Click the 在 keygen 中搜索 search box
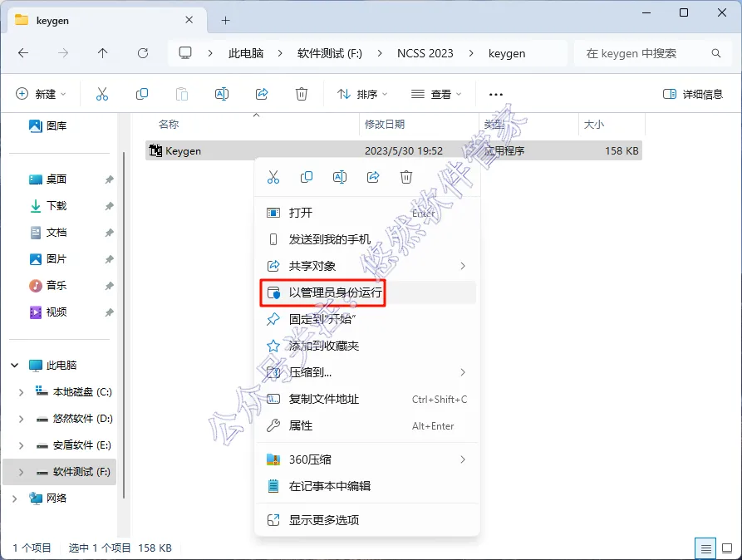This screenshot has height=560, width=742. (654, 53)
